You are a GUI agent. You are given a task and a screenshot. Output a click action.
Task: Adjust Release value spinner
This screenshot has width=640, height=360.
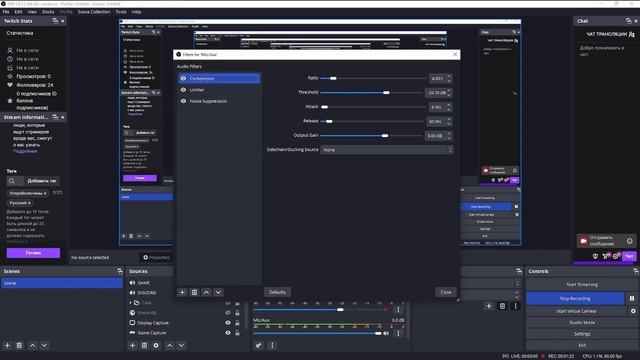(x=449, y=121)
